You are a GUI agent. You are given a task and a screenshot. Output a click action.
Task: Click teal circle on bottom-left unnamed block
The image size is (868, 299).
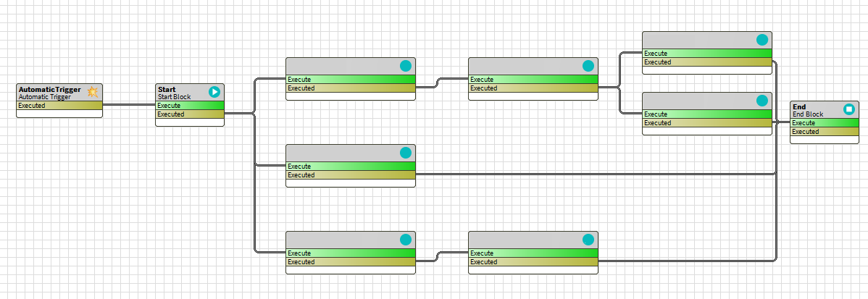[406, 240]
